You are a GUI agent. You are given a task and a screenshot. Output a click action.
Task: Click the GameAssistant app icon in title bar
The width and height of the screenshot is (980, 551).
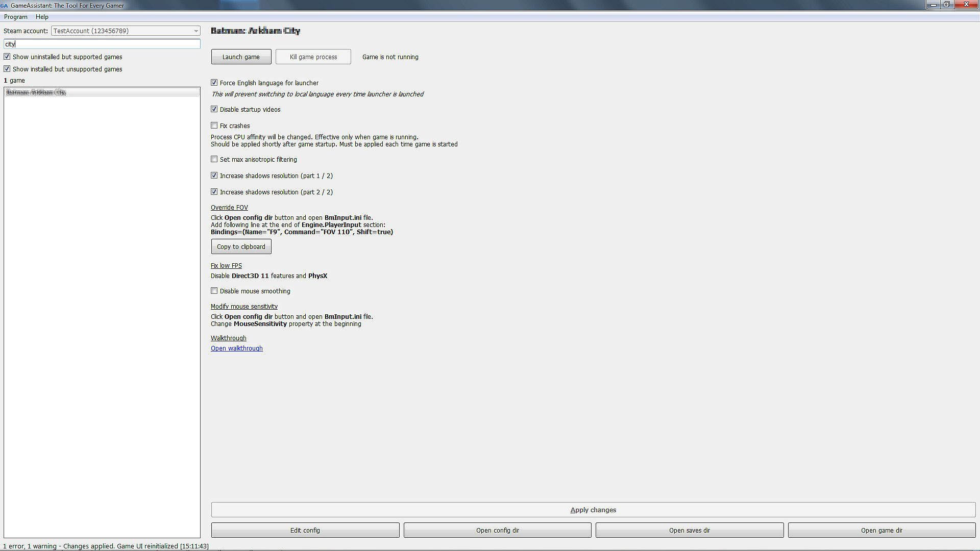click(4, 5)
